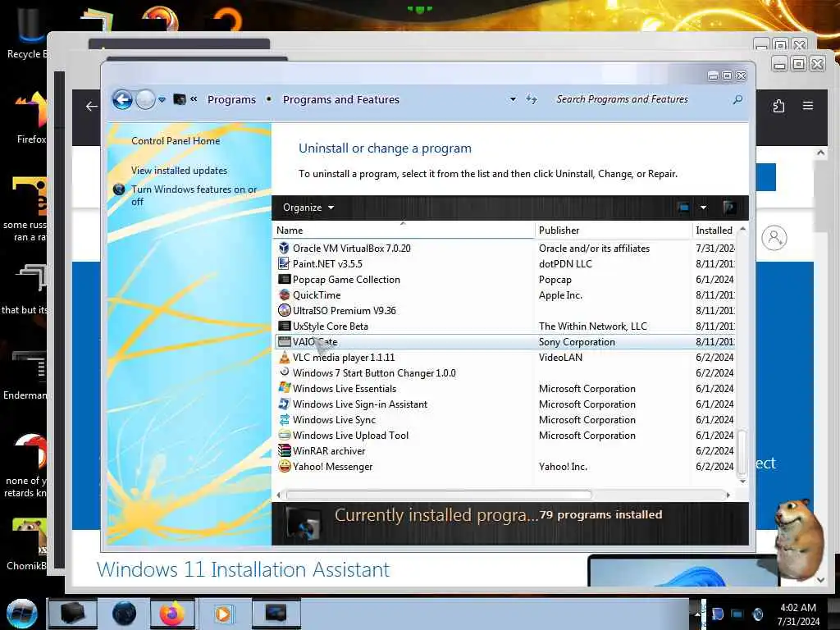Open Control Panel taskbar button
Viewport: 840px width, 630px height.
click(x=276, y=614)
